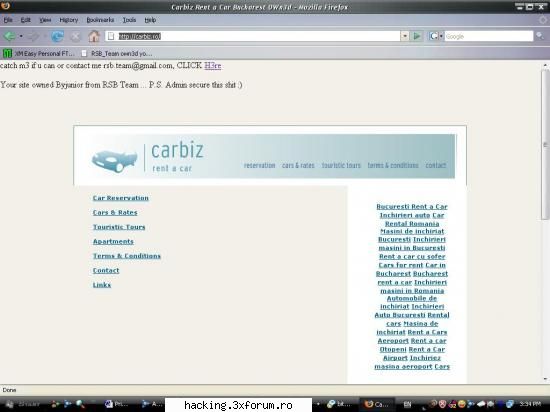Image resolution: width=550 pixels, height=412 pixels.
Task: Click the page icon inside the address bar
Action: 111,36
